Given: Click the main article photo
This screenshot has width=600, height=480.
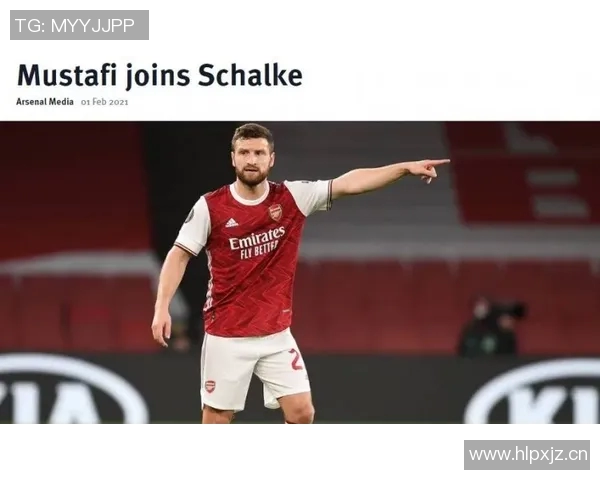Looking at the screenshot, I should pos(300,272).
